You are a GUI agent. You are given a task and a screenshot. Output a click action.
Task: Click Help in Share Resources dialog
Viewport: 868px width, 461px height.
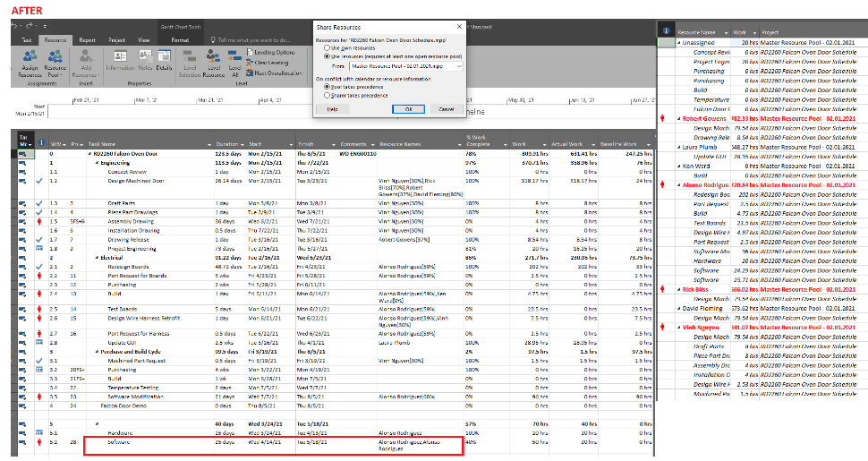click(x=332, y=109)
